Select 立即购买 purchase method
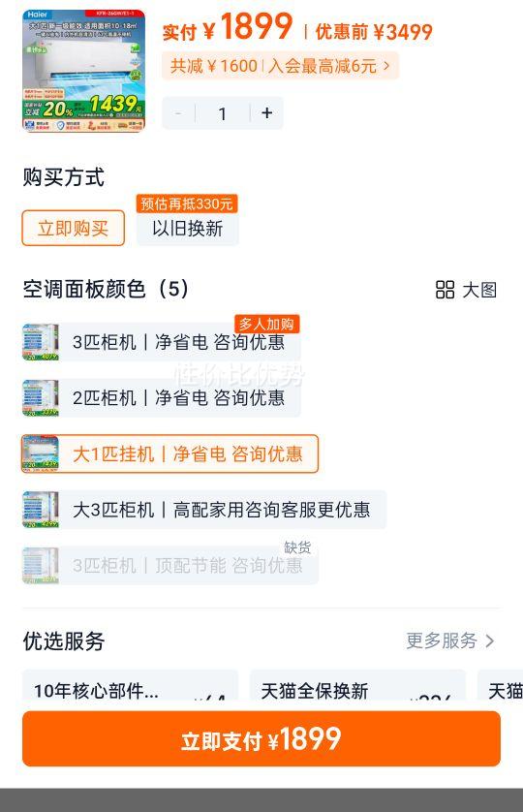Viewport: 523px width, 812px height. coord(73,228)
